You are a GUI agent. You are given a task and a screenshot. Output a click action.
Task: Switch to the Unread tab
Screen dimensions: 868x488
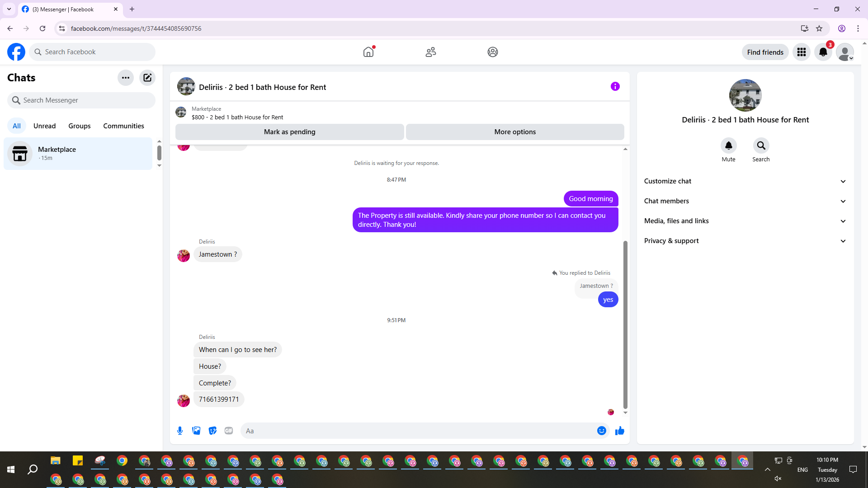coord(44,126)
